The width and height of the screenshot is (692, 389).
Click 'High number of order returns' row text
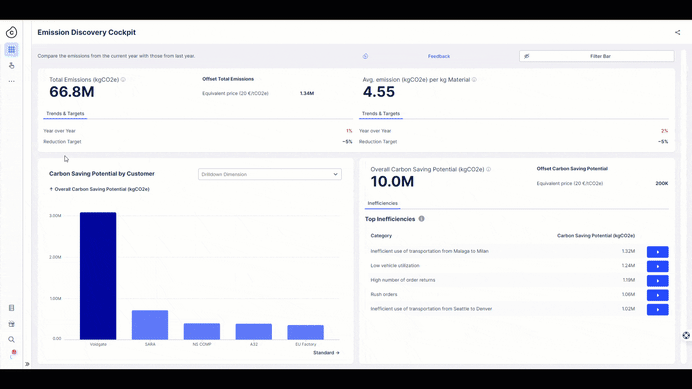tap(403, 280)
